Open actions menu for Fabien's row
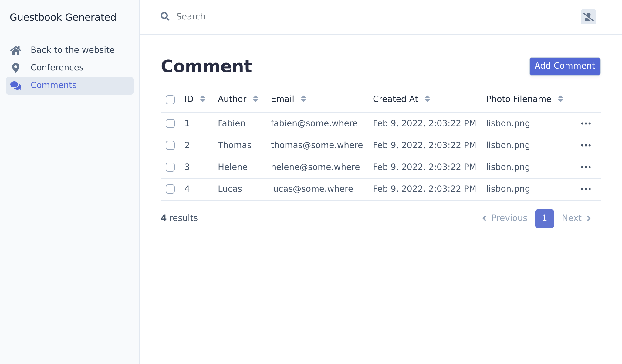The width and height of the screenshot is (622, 364). [x=586, y=123]
